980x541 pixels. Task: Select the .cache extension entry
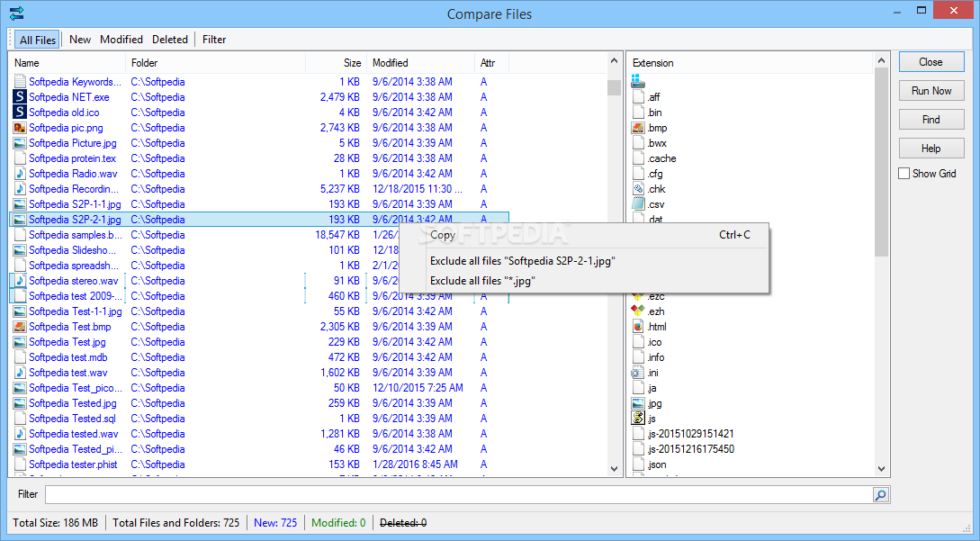coord(661,158)
